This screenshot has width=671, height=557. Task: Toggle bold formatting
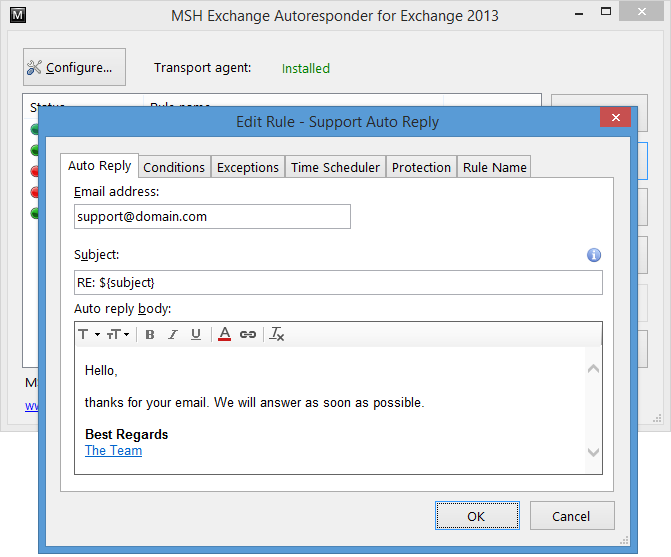click(150, 334)
